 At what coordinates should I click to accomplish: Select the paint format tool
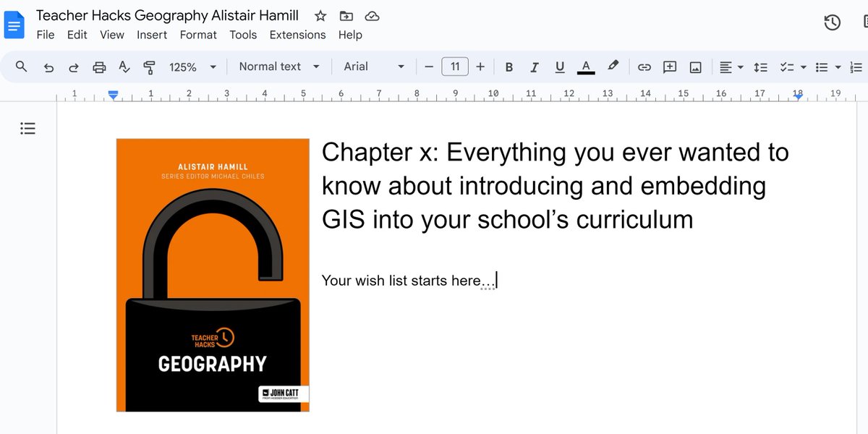click(x=149, y=67)
